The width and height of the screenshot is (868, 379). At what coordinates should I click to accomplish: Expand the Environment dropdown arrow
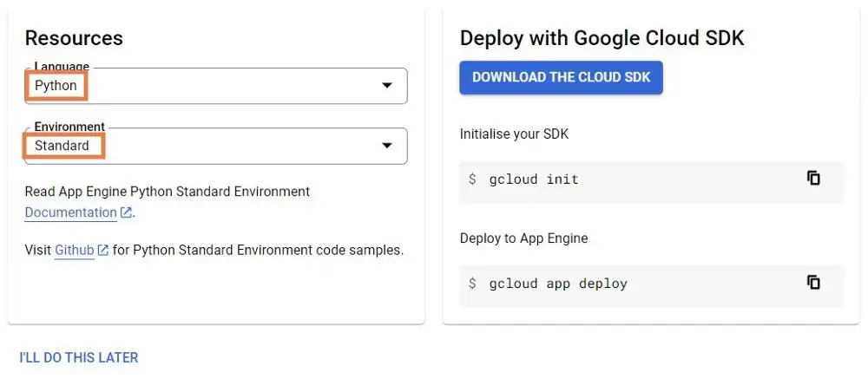click(x=387, y=146)
